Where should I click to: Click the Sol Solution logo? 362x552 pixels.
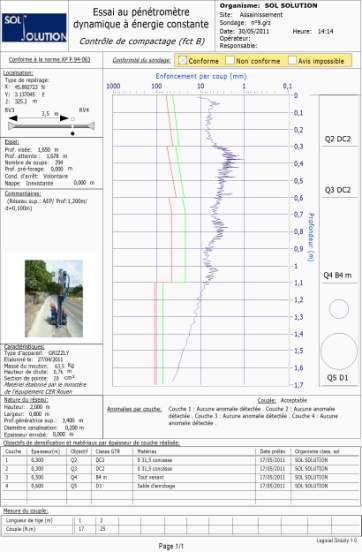click(x=34, y=28)
